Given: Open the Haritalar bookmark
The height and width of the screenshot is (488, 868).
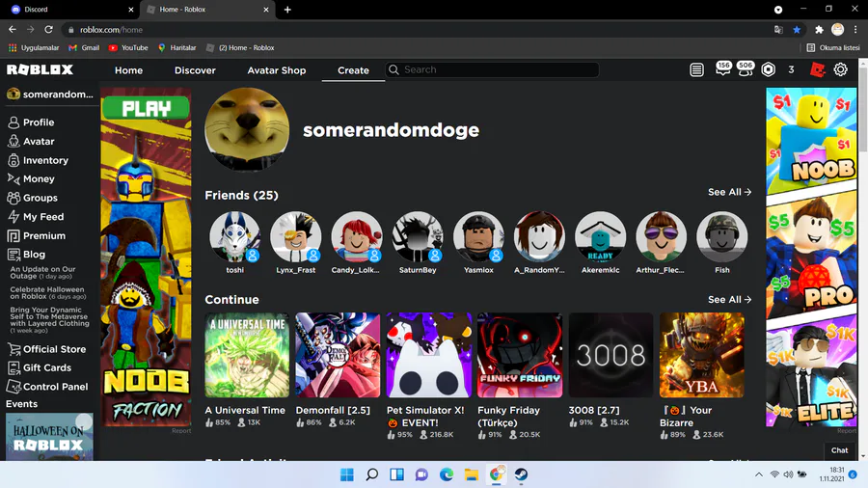Looking at the screenshot, I should click(x=177, y=47).
